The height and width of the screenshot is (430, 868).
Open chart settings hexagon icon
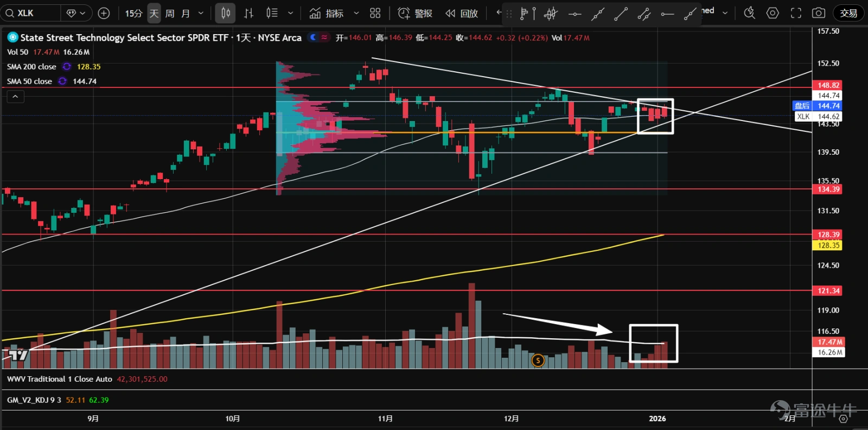[773, 13]
